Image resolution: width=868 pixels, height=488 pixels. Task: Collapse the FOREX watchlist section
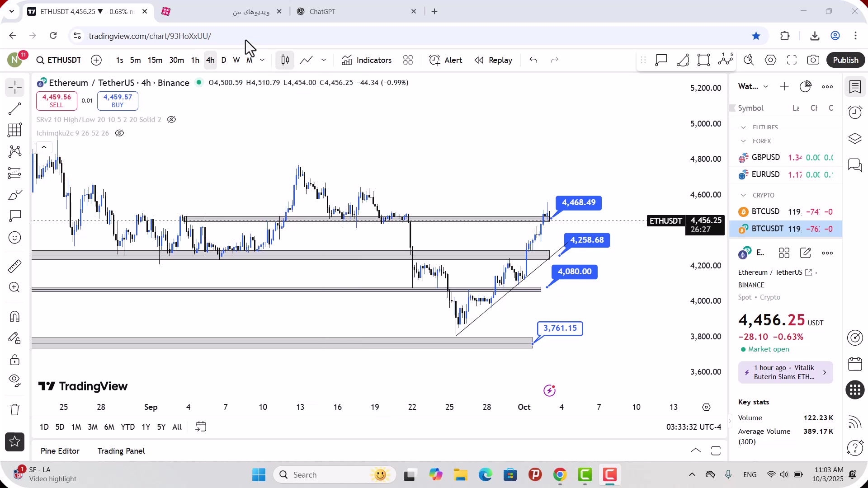743,141
